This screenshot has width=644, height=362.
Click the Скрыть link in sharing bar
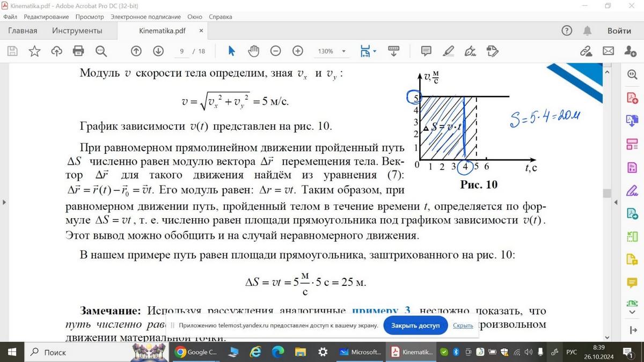pos(463,326)
